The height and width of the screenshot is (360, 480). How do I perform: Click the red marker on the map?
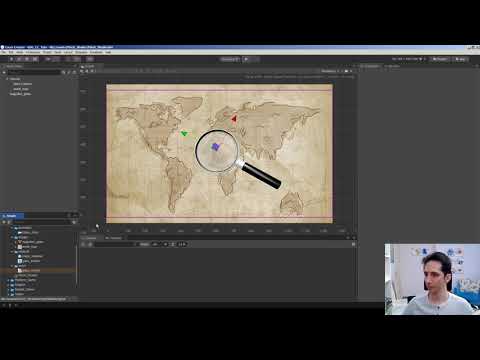[x=234, y=118]
